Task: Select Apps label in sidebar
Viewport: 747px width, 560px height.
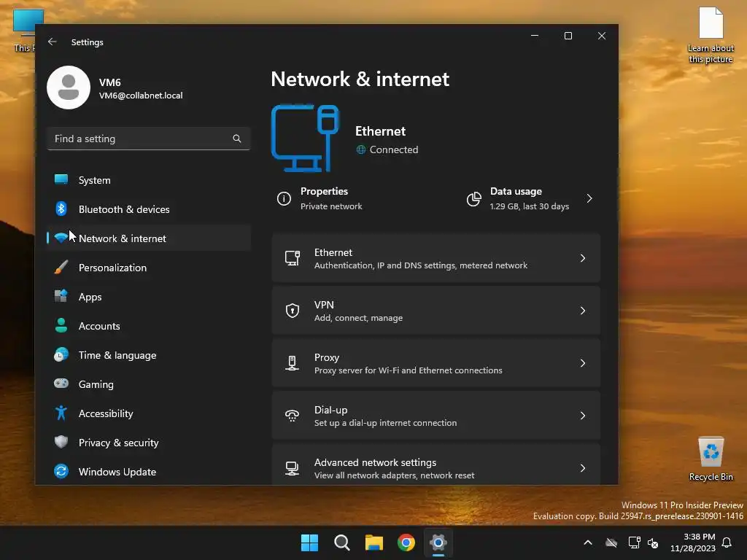Action: 90,297
